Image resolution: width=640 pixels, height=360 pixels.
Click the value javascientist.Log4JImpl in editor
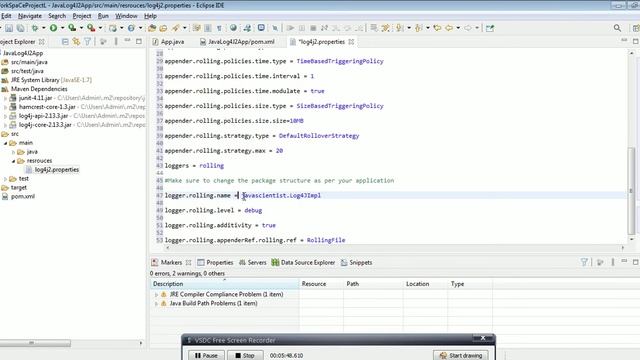(x=282, y=196)
